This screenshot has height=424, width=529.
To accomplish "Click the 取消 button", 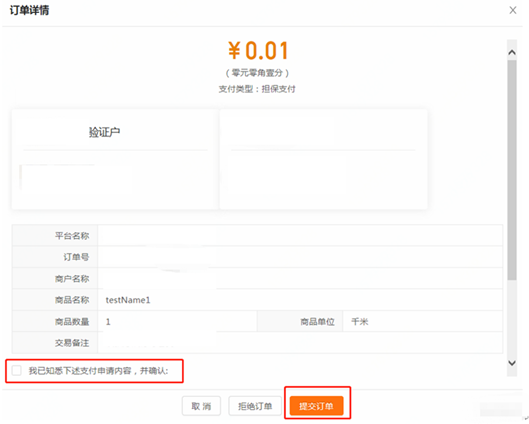I will coord(201,406).
